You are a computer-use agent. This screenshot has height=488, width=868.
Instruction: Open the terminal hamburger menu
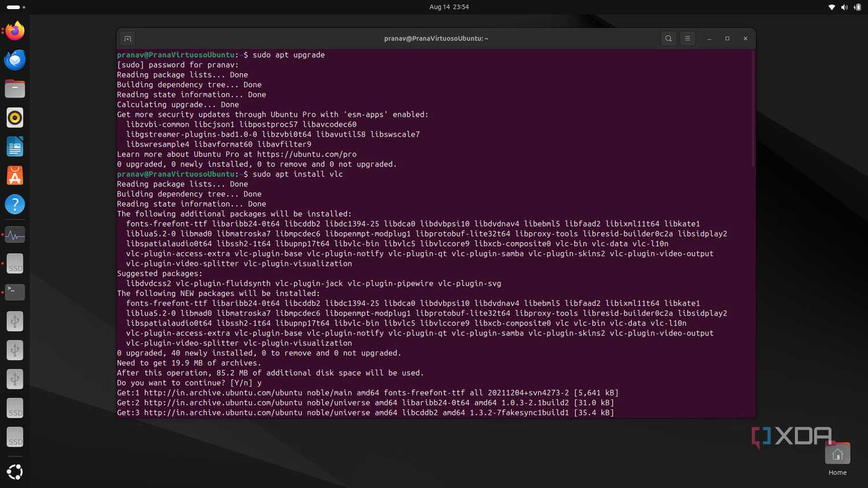tap(687, 39)
